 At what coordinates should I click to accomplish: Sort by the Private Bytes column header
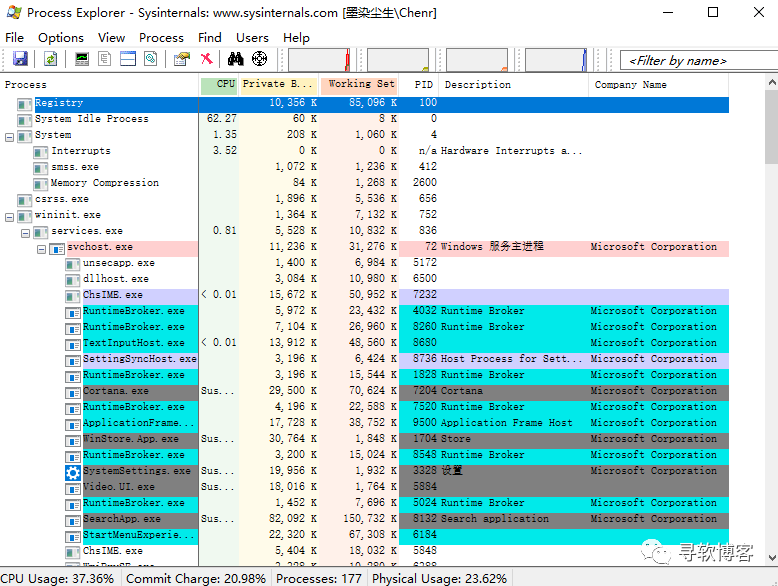[279, 85]
